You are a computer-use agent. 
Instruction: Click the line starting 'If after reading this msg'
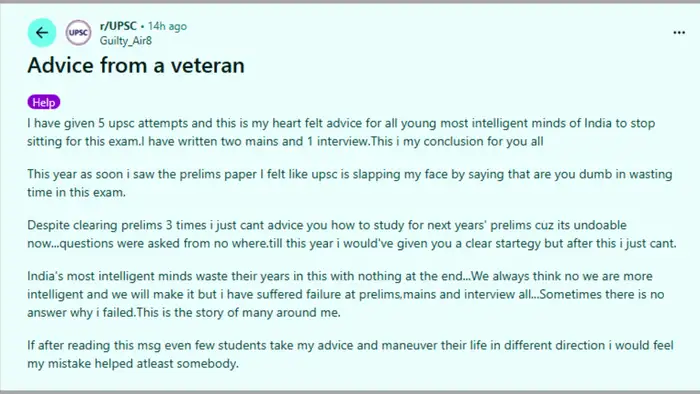[350, 345]
